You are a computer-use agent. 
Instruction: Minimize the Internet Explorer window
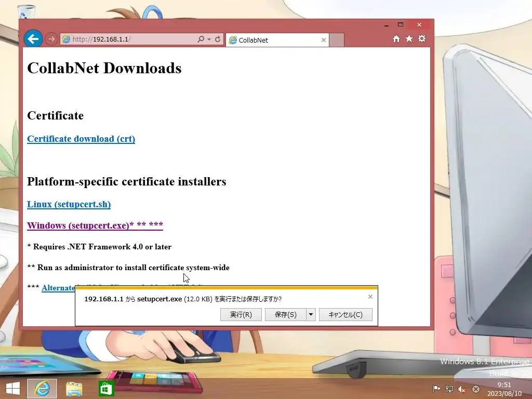387,25
